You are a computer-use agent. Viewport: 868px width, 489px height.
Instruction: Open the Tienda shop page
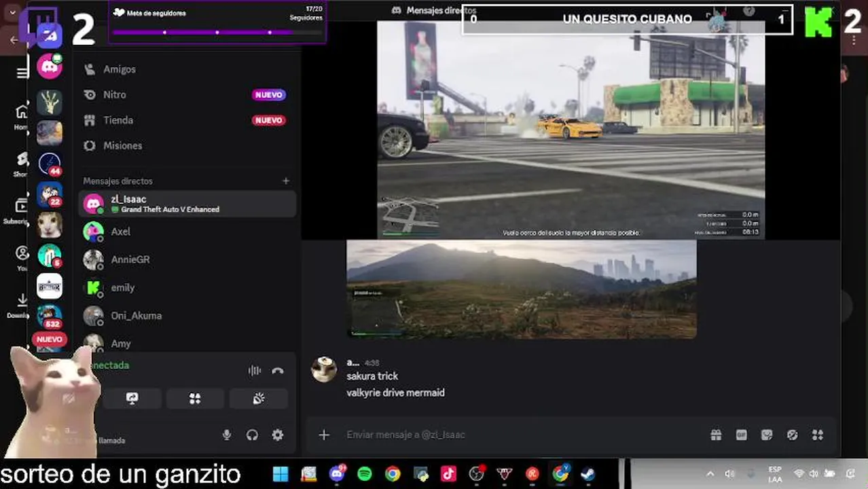point(187,120)
